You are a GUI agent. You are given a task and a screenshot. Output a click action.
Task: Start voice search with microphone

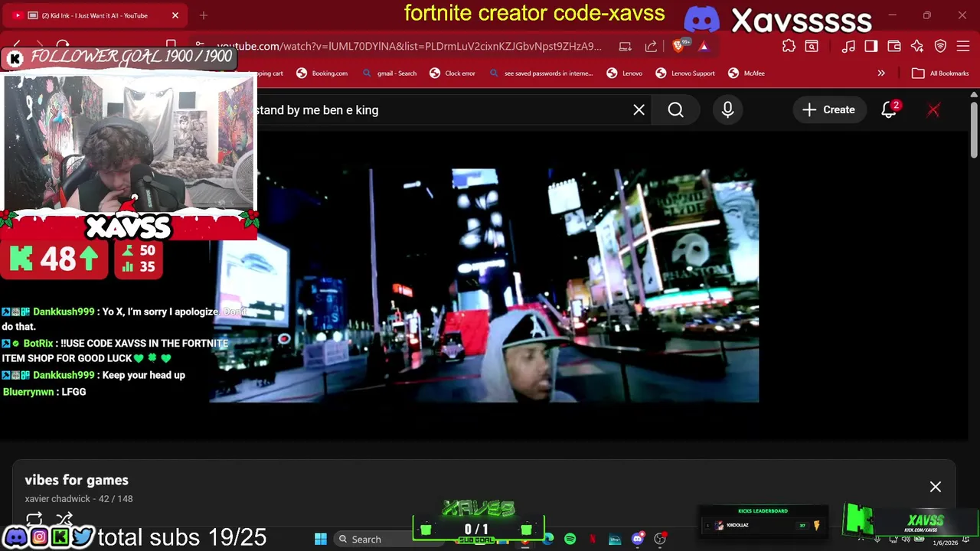click(x=727, y=110)
